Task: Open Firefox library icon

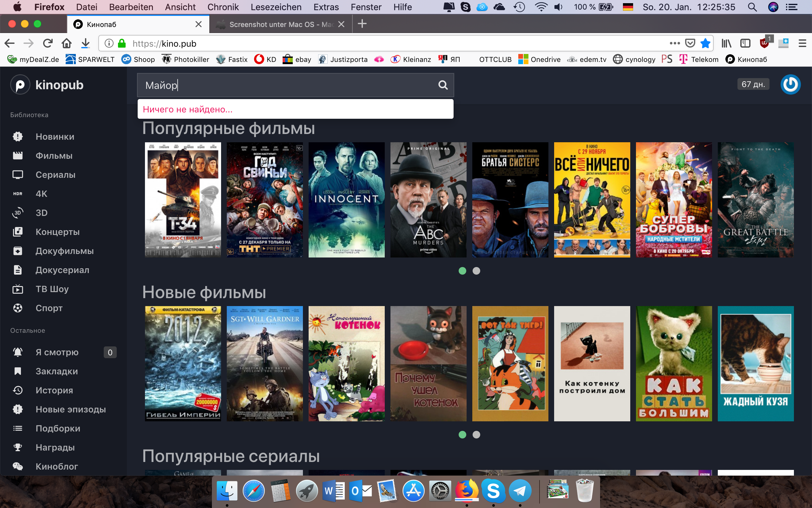Action: click(x=726, y=43)
